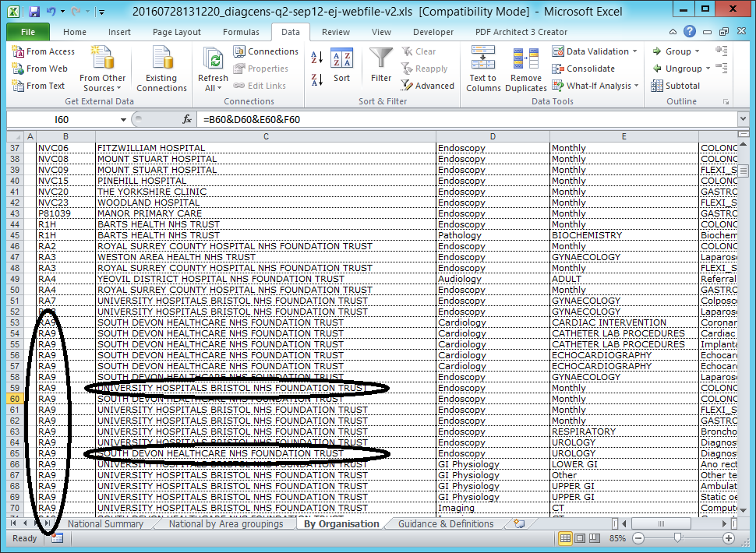Save the workbook
Screen dimensions: 756x553
(34, 12)
